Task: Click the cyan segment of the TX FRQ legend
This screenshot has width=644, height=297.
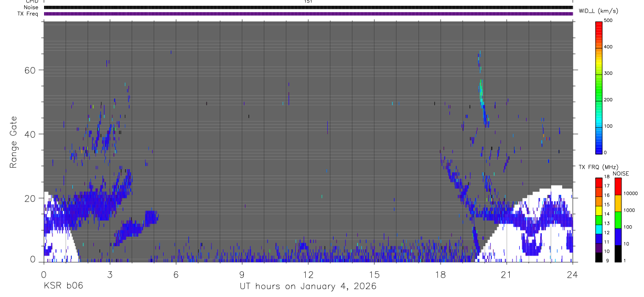Action: (598, 229)
